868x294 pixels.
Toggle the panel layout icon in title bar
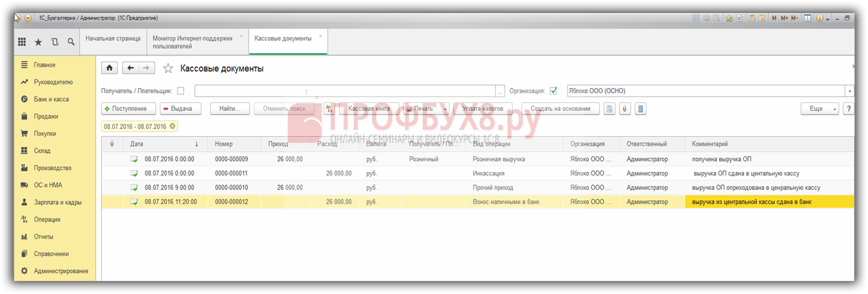click(807, 18)
